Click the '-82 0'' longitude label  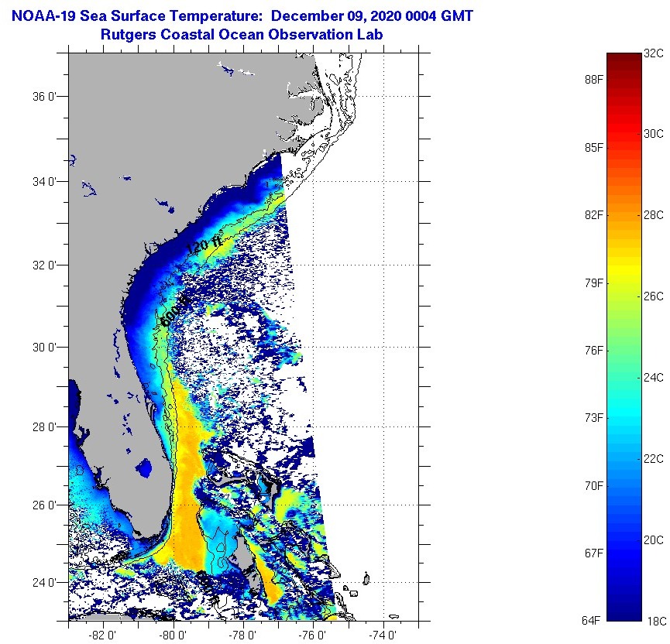[x=102, y=635]
